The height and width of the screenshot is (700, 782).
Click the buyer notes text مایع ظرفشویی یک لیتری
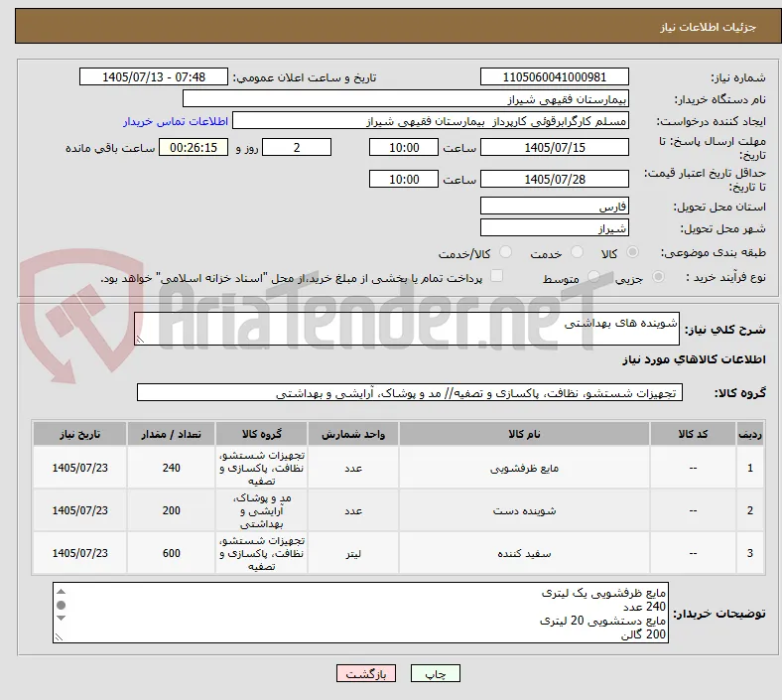pos(603,592)
